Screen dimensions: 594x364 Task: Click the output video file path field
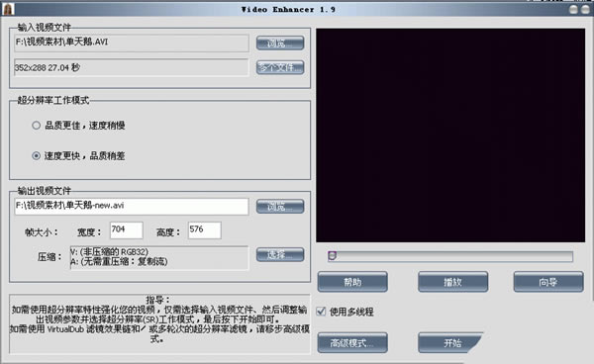coord(132,206)
